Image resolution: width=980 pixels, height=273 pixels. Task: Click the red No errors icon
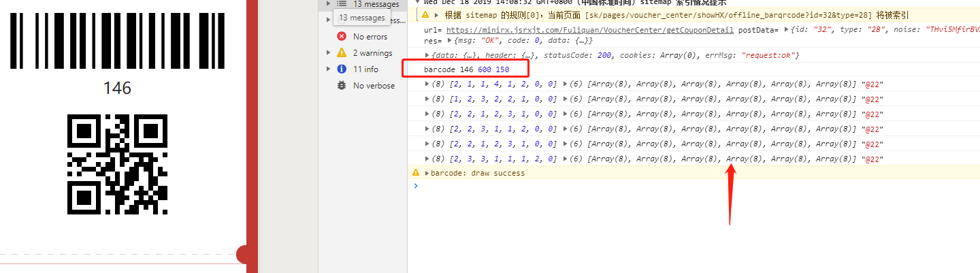point(342,37)
